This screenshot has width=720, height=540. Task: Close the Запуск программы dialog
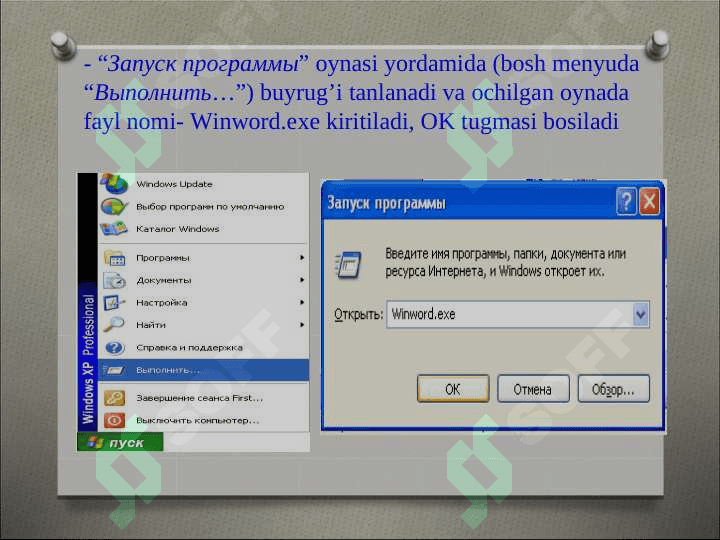coord(649,201)
